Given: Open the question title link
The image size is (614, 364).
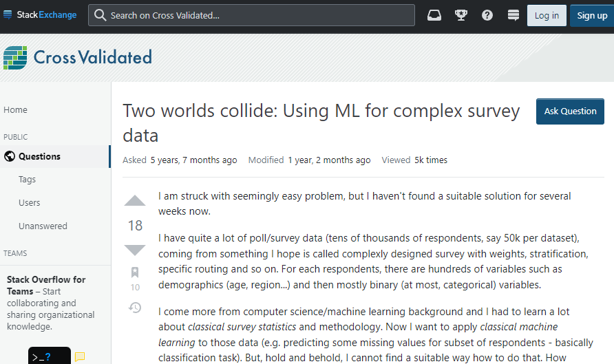Looking at the screenshot, I should [321, 123].
